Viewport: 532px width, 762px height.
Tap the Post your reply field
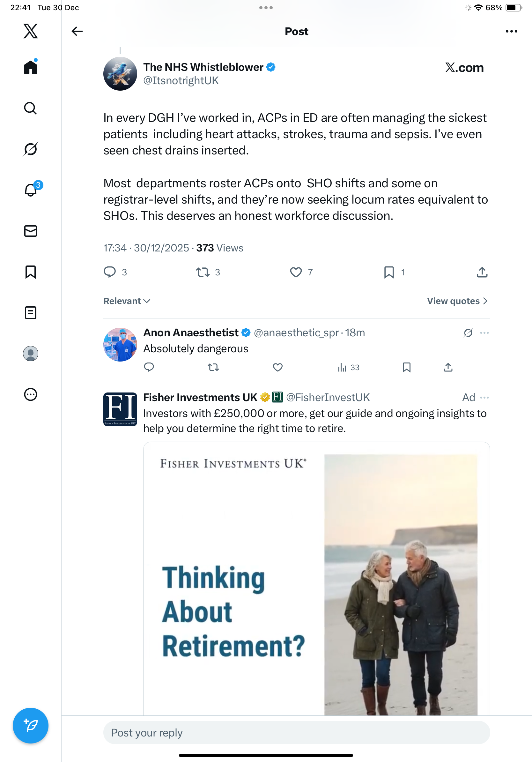(296, 732)
